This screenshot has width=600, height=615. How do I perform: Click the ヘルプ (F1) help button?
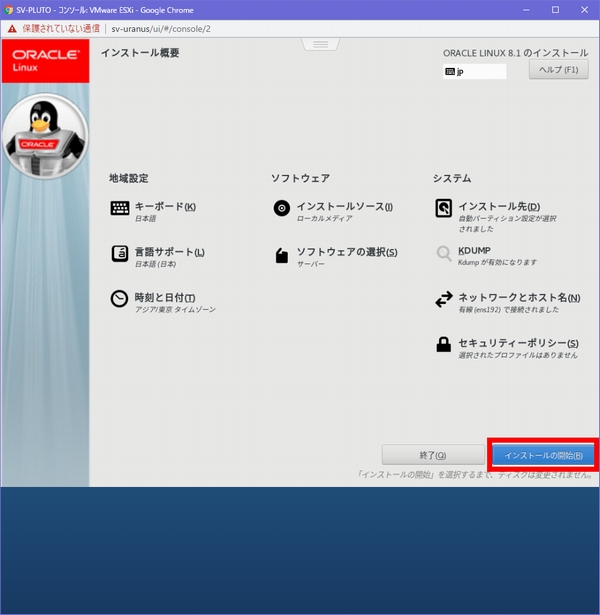558,70
